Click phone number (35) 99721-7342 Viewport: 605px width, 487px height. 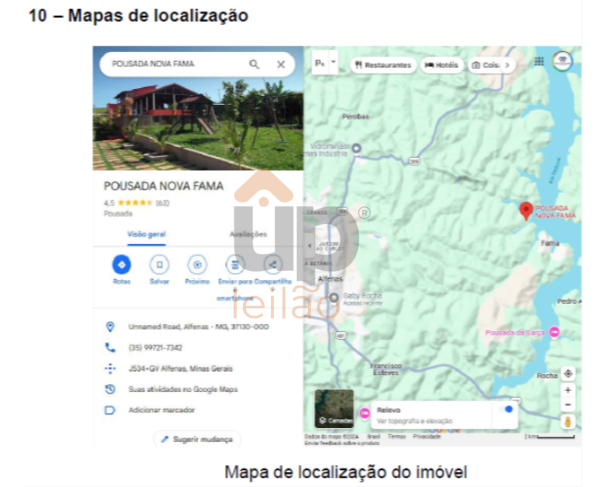[155, 348]
